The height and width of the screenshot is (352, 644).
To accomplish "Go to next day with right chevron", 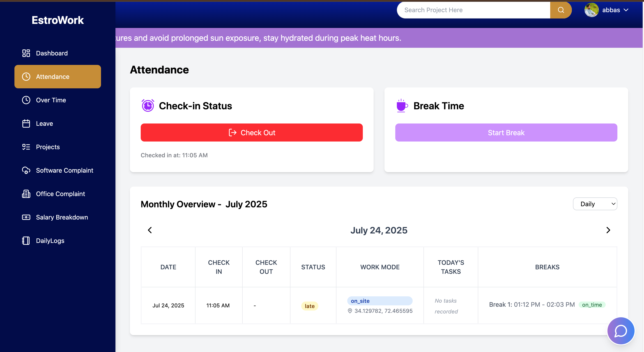I will [608, 230].
